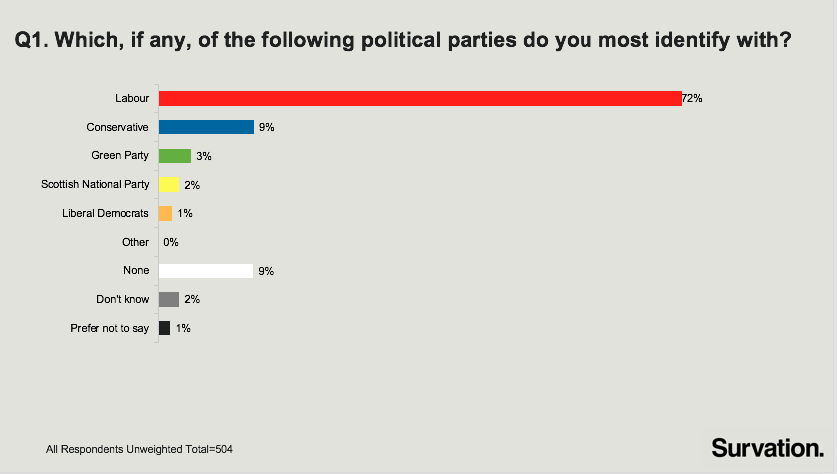Viewport: 837px width, 474px height.
Task: Select the white None bar
Action: click(x=206, y=271)
